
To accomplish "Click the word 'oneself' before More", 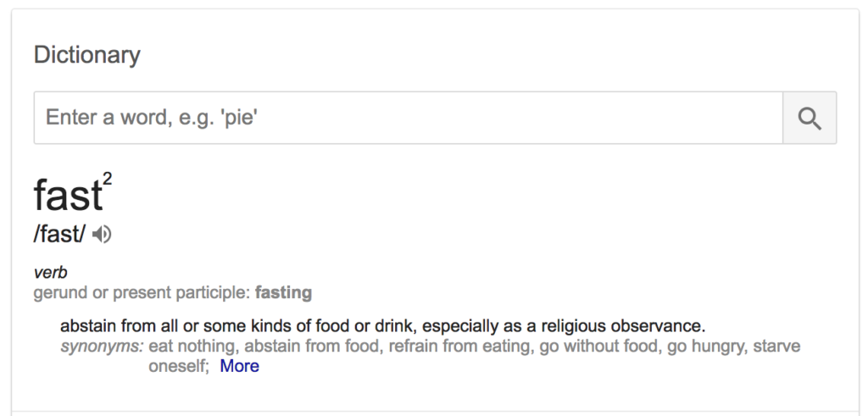I will [x=178, y=366].
